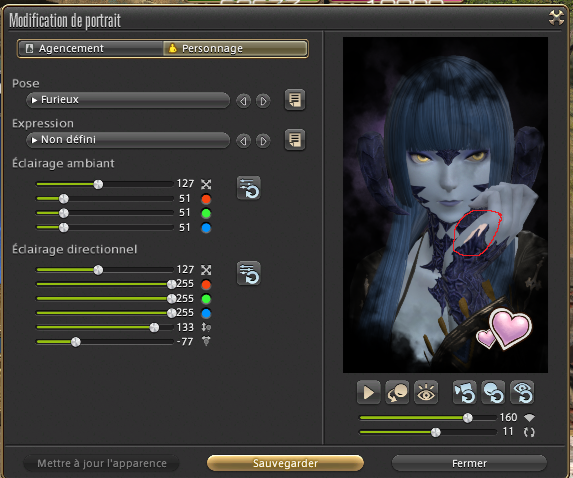Click directional blue color dot
The width and height of the screenshot is (573, 478).
(x=206, y=314)
